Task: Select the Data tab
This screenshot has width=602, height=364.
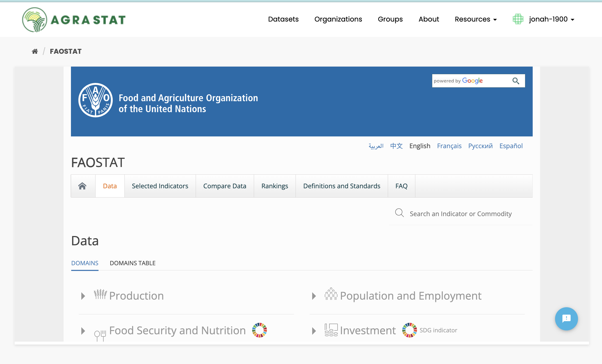Action: (110, 186)
